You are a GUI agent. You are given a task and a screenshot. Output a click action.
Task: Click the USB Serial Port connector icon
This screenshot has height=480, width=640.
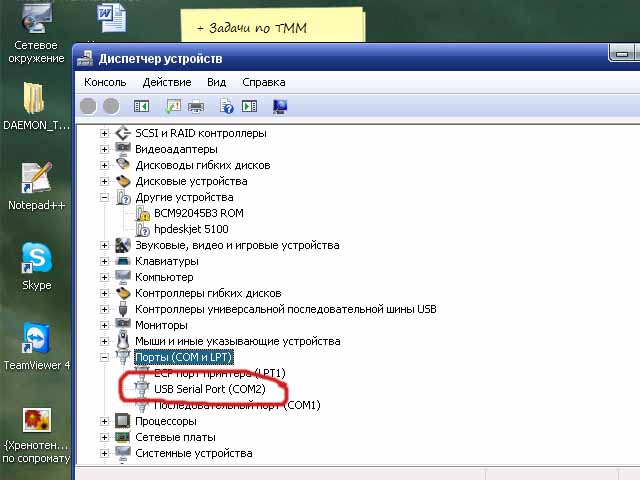pos(142,388)
